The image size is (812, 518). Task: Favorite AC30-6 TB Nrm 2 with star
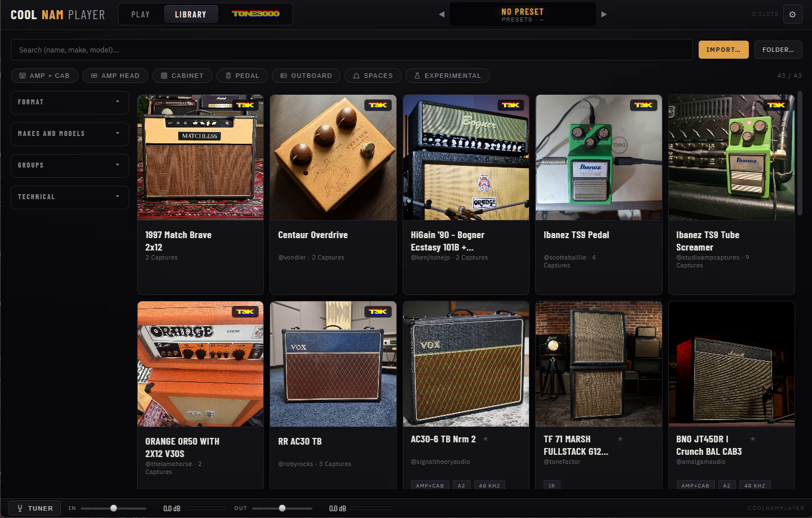486,438
